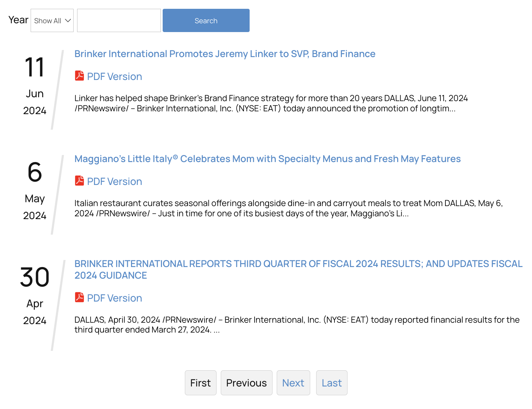Open PDF Version link for Q3 results
Viewport: 532px width, 409px height.
114,298
